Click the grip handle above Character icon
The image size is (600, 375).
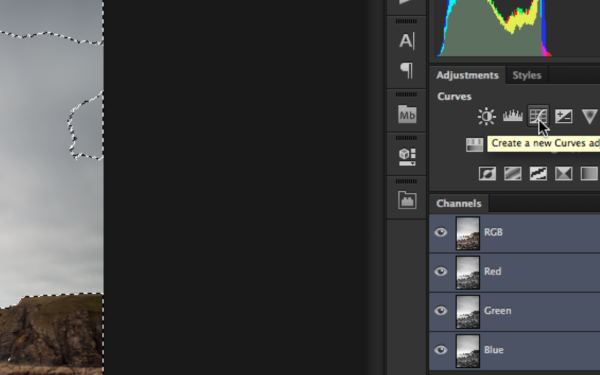coord(406,21)
